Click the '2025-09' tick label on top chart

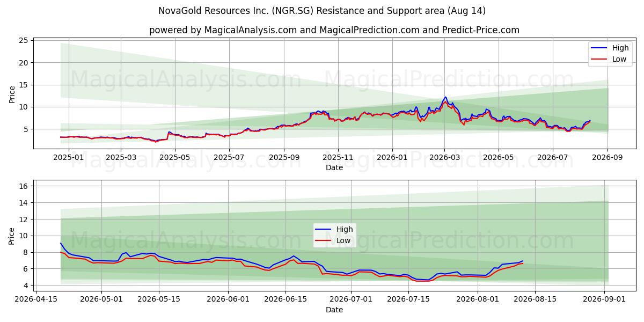click(284, 158)
